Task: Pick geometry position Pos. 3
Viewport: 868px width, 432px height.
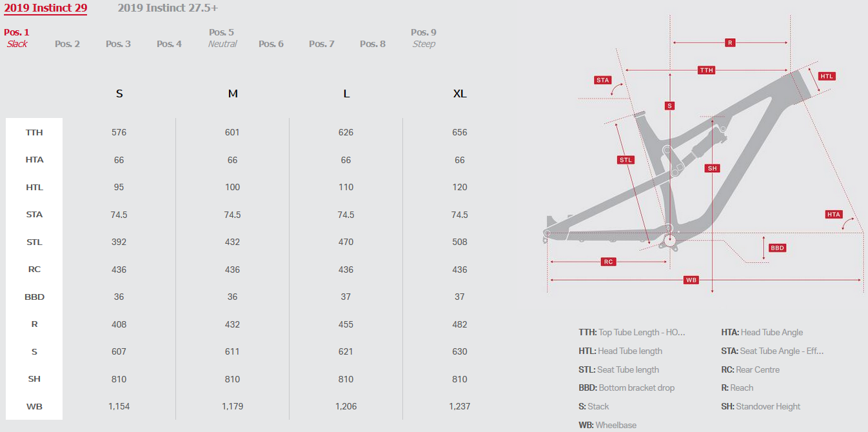Action: [x=118, y=44]
